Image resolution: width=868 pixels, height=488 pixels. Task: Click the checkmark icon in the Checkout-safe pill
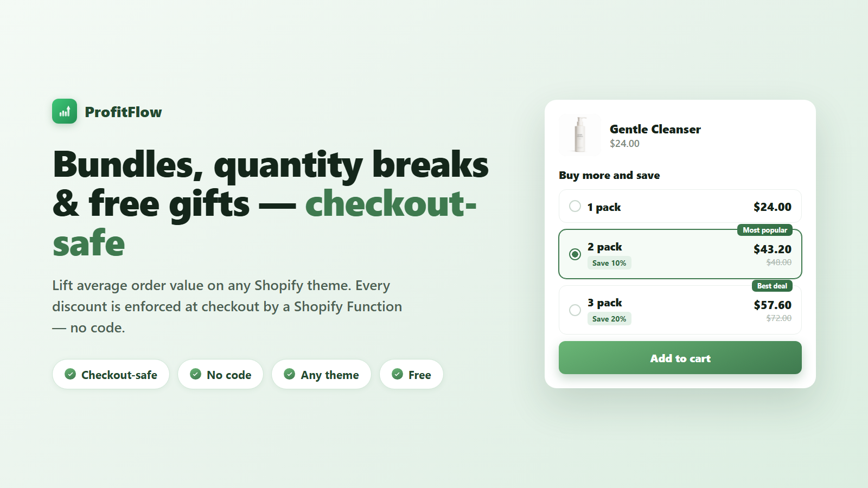71,374
